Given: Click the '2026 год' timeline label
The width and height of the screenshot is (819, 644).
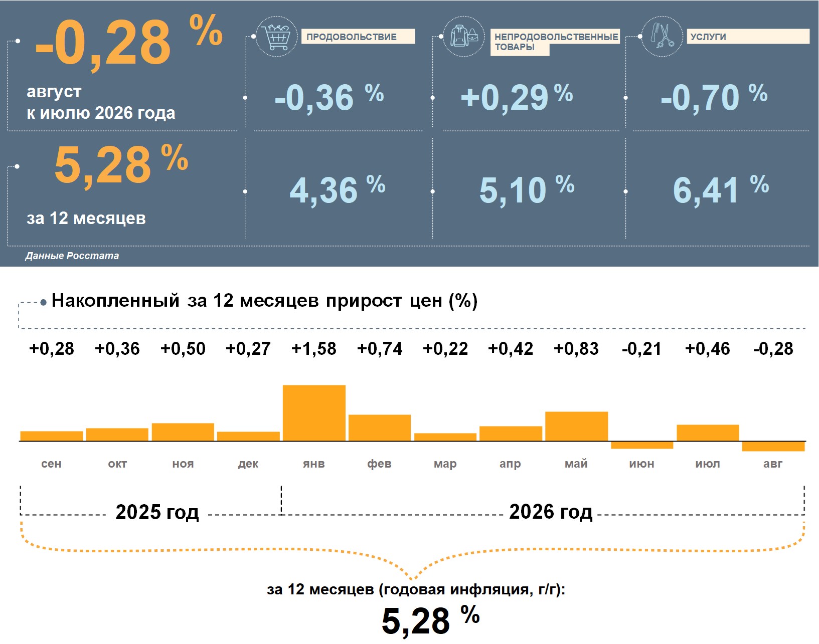Looking at the screenshot, I should tap(551, 512).
